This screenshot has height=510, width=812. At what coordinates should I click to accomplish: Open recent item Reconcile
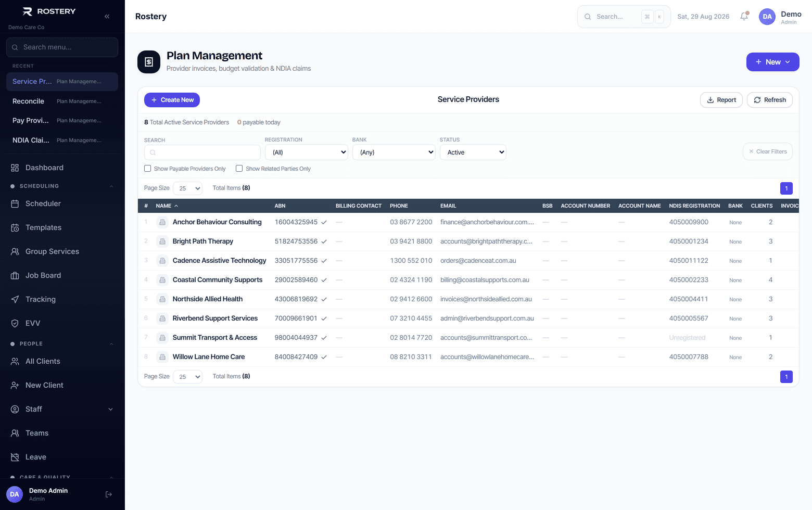click(62, 101)
